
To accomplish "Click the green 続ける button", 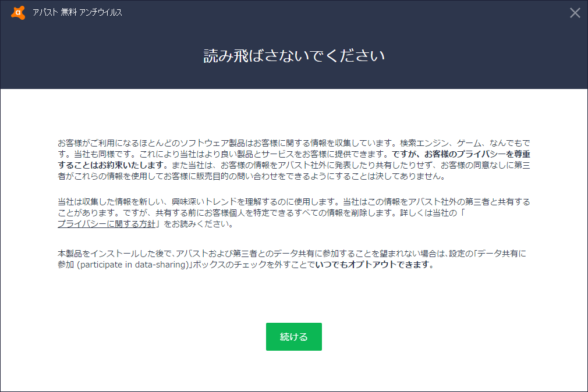I will click(293, 337).
